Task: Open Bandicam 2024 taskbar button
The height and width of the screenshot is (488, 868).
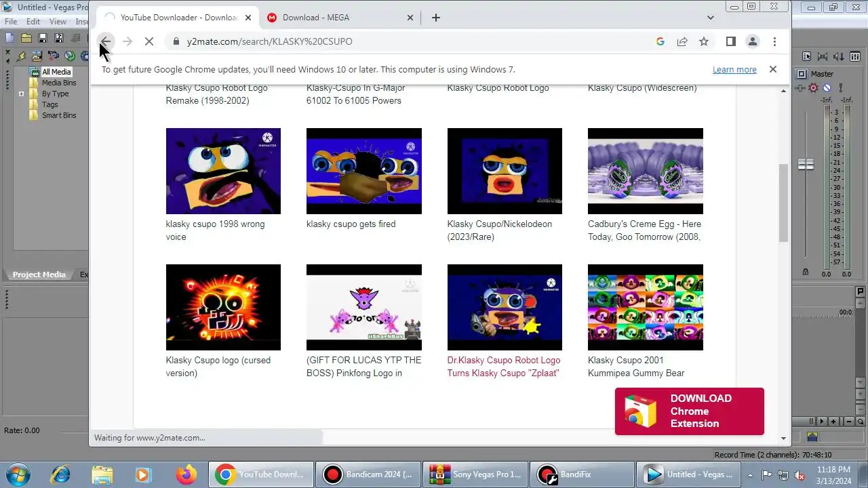Action: pos(370,474)
